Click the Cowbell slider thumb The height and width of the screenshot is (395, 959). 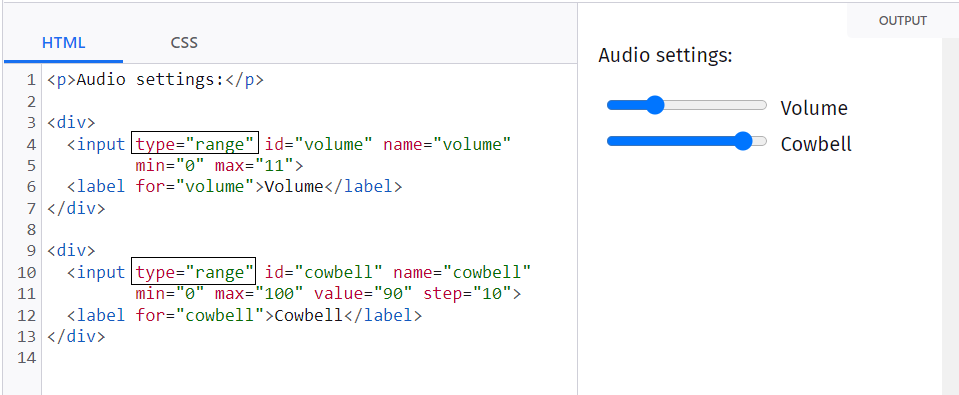(742, 141)
